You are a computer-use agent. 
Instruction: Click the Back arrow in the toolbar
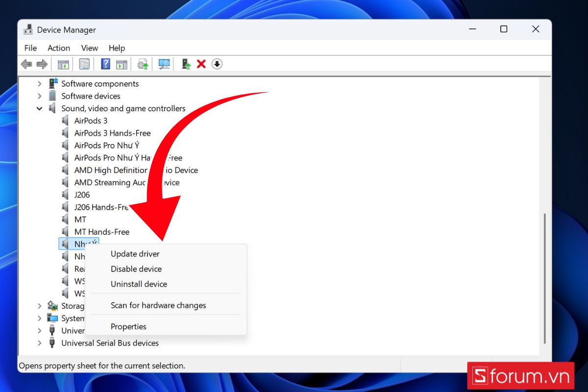coord(26,64)
